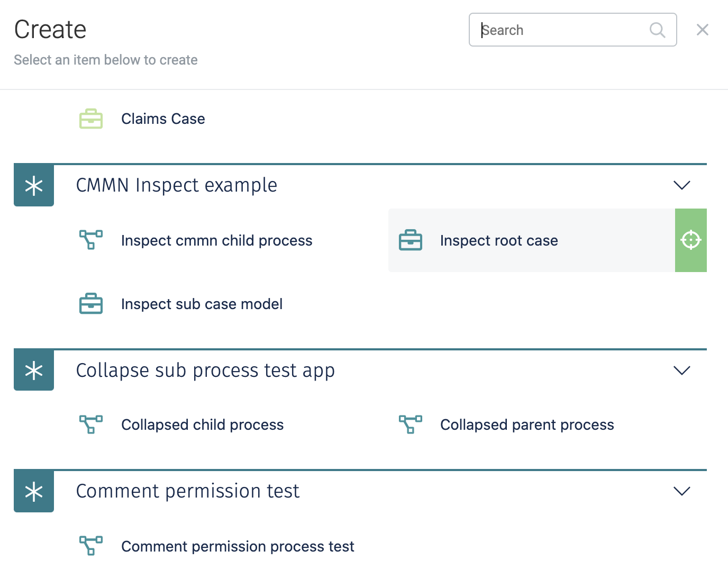Collapse the Comment permission test section

coord(682,491)
